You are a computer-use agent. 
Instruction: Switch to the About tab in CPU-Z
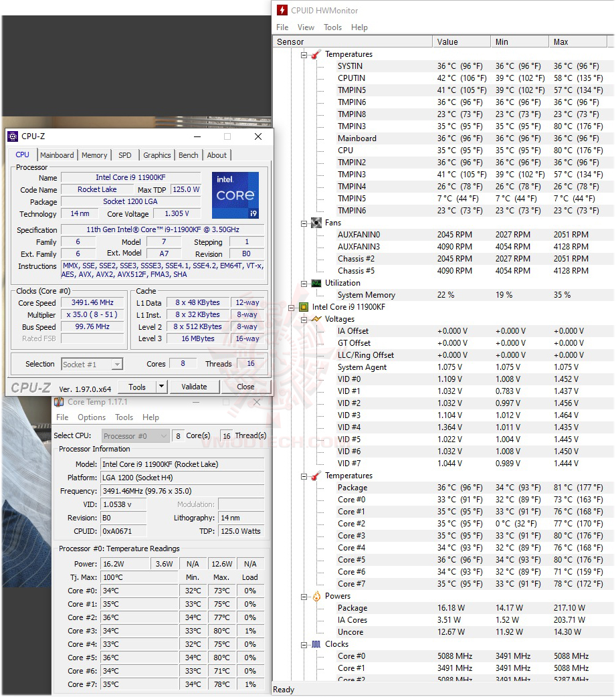217,155
